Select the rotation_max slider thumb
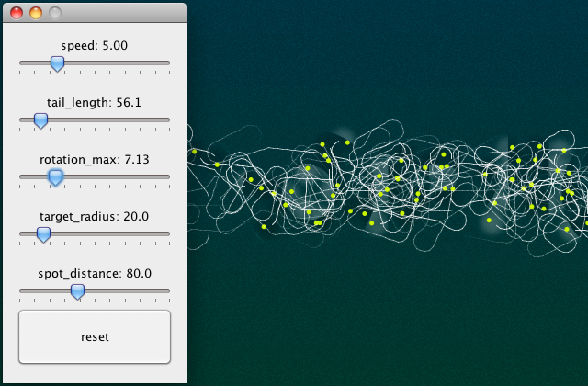 pos(55,177)
